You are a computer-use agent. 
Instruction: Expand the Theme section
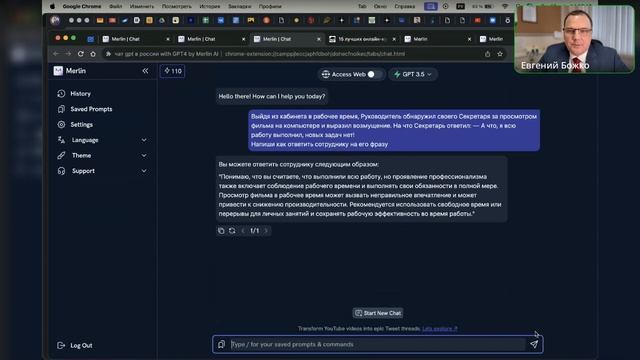point(102,156)
